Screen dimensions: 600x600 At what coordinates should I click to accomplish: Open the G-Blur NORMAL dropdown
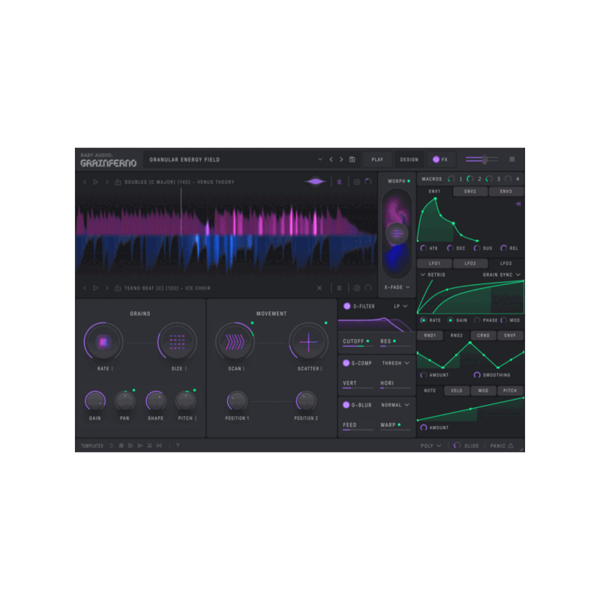click(x=395, y=405)
